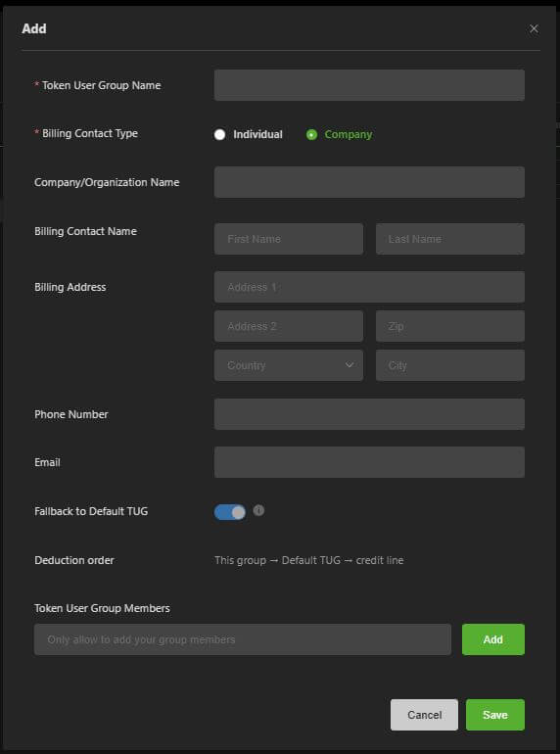Click the City input field
This screenshot has width=560, height=754.
pyautogui.click(x=450, y=365)
